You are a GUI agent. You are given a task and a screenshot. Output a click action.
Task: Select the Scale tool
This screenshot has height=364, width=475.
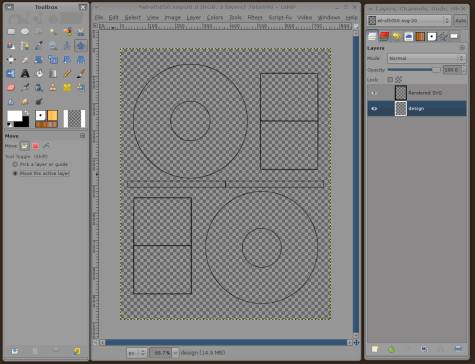click(53, 60)
